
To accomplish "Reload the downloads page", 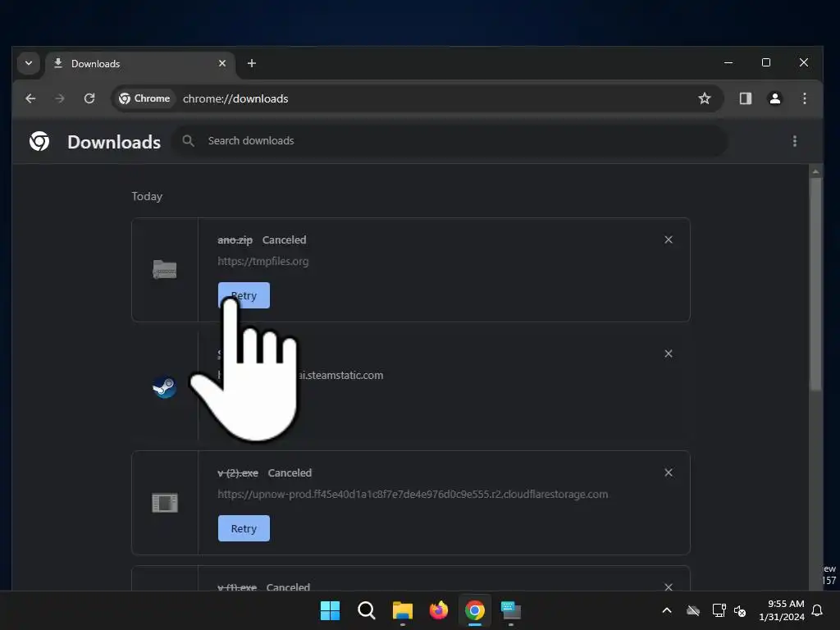I will [89, 98].
